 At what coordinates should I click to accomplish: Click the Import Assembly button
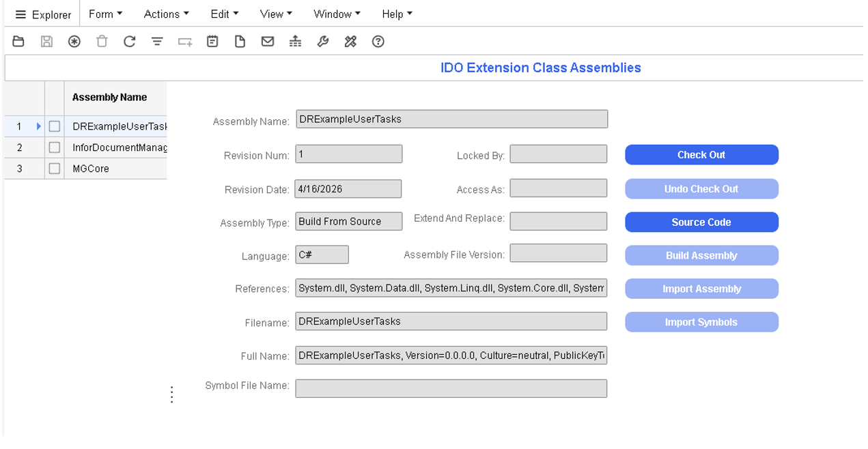tap(701, 289)
